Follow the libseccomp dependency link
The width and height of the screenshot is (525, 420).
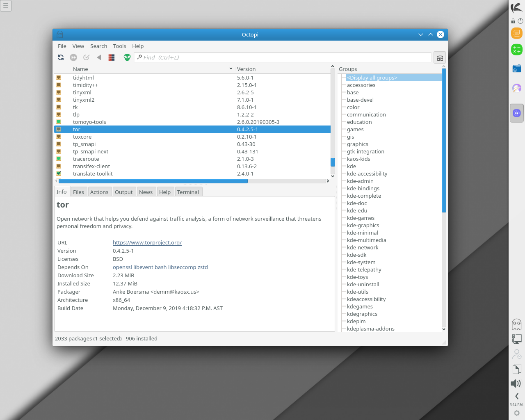tap(182, 267)
